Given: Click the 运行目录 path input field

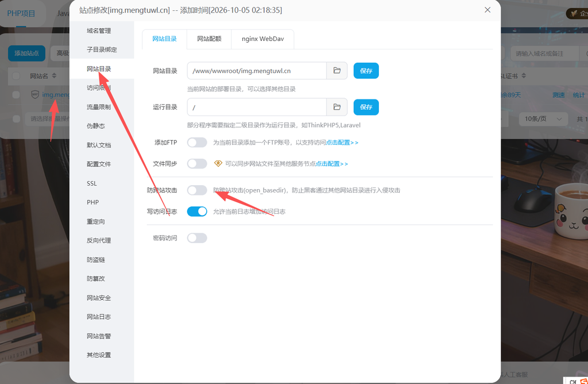Looking at the screenshot, I should [257, 107].
